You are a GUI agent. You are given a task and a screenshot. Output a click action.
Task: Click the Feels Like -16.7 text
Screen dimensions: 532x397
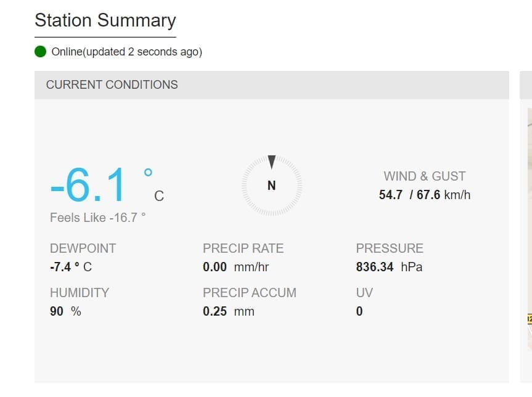click(x=98, y=218)
